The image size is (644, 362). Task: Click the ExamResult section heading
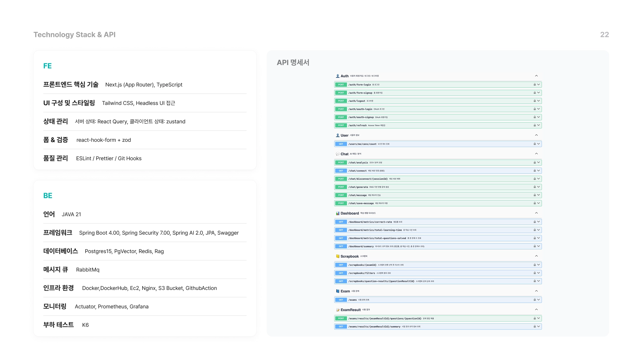pos(351,310)
